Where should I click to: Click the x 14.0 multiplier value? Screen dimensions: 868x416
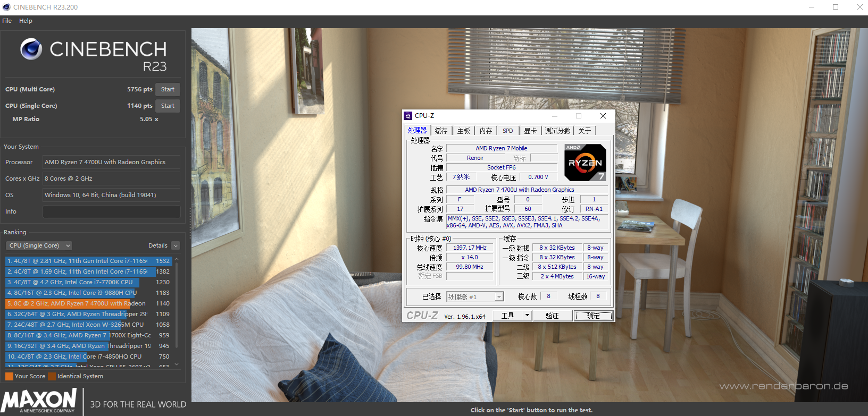click(x=470, y=257)
